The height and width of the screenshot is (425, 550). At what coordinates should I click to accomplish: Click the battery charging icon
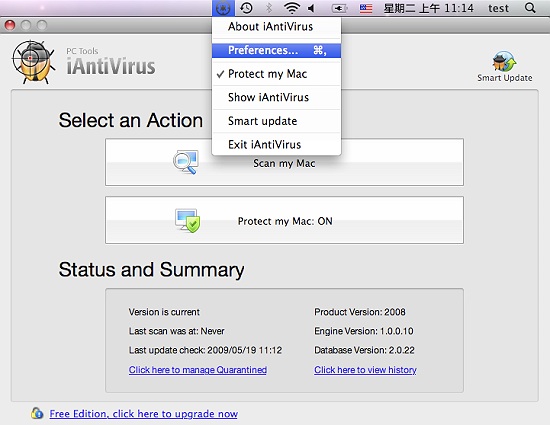click(x=339, y=8)
